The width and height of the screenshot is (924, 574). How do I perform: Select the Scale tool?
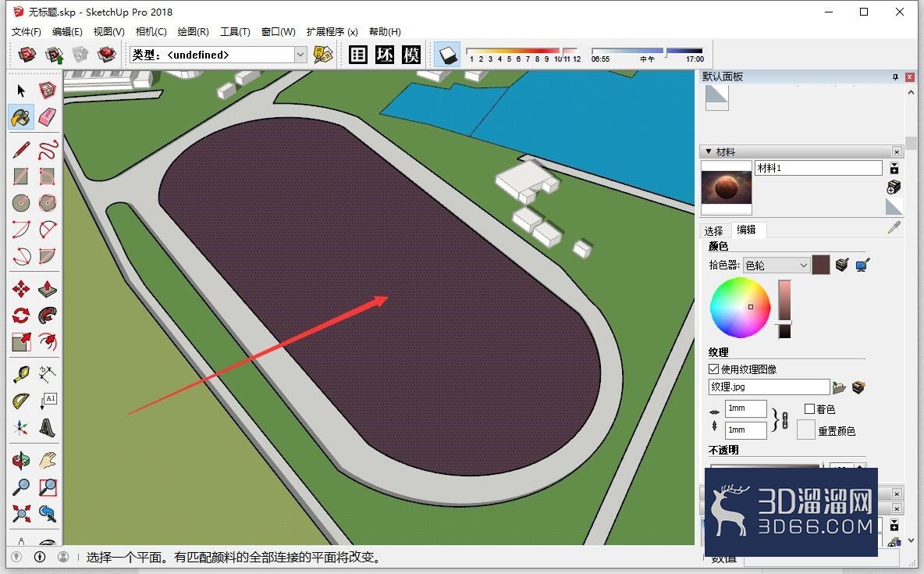(21, 342)
